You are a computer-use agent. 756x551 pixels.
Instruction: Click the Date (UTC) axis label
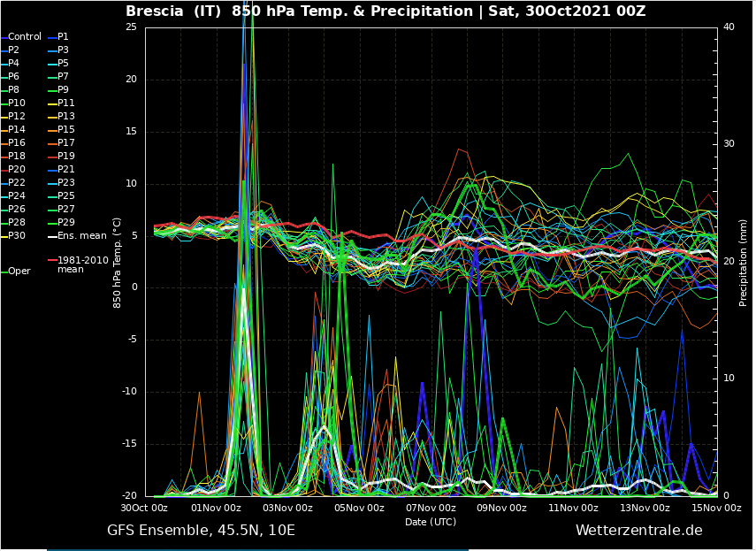pyautogui.click(x=431, y=522)
